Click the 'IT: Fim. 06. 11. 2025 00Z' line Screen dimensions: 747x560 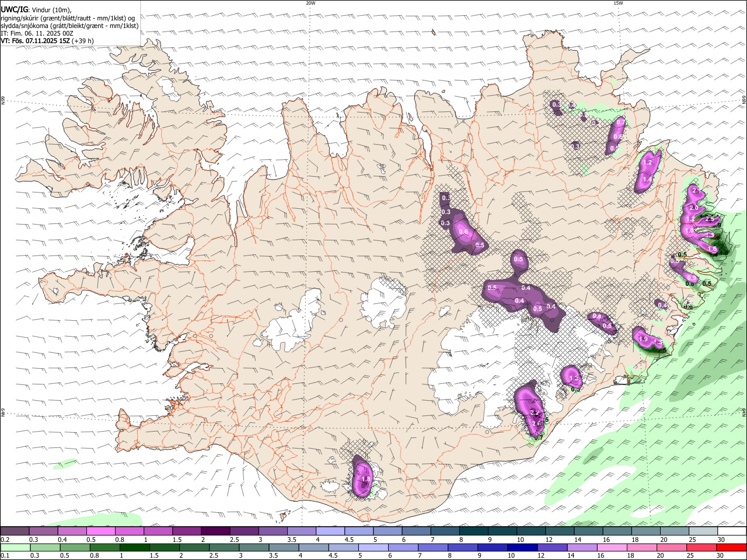pyautogui.click(x=37, y=33)
